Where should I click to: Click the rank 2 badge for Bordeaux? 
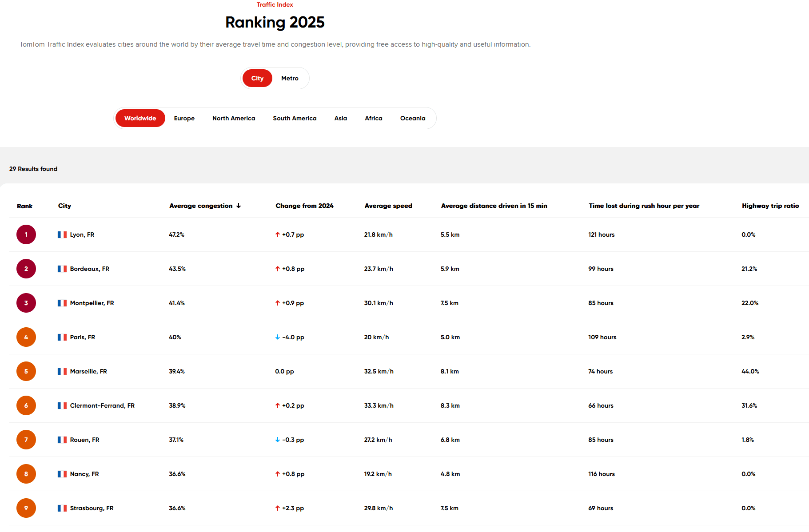coord(26,269)
